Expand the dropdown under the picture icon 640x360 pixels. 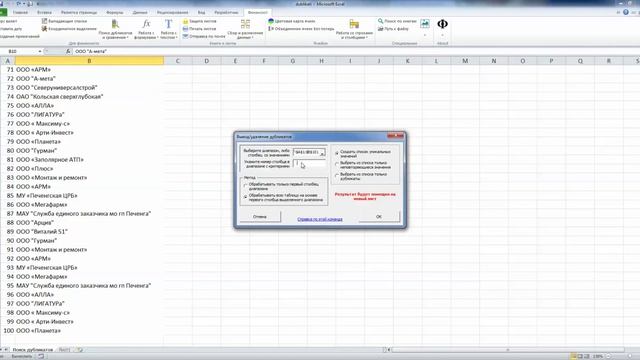click(x=424, y=35)
